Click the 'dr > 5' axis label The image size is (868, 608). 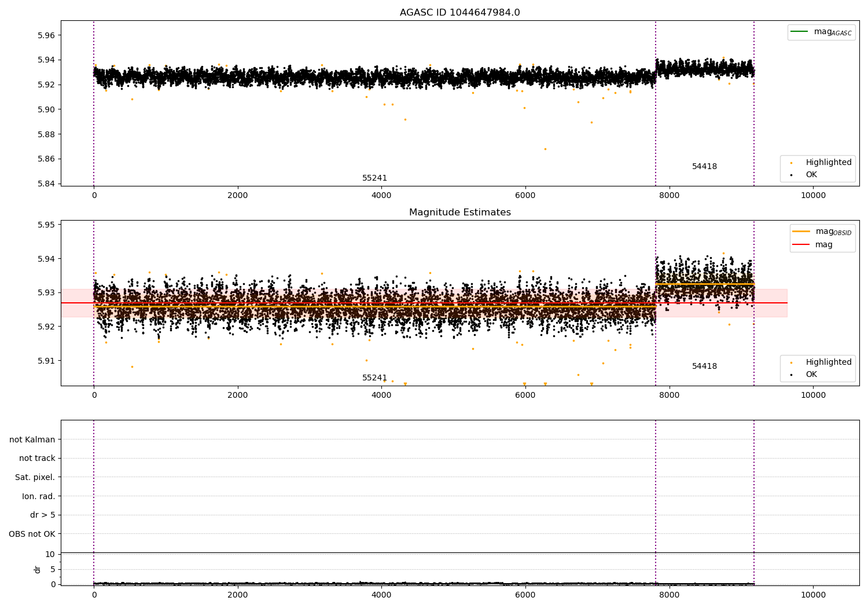42,515
